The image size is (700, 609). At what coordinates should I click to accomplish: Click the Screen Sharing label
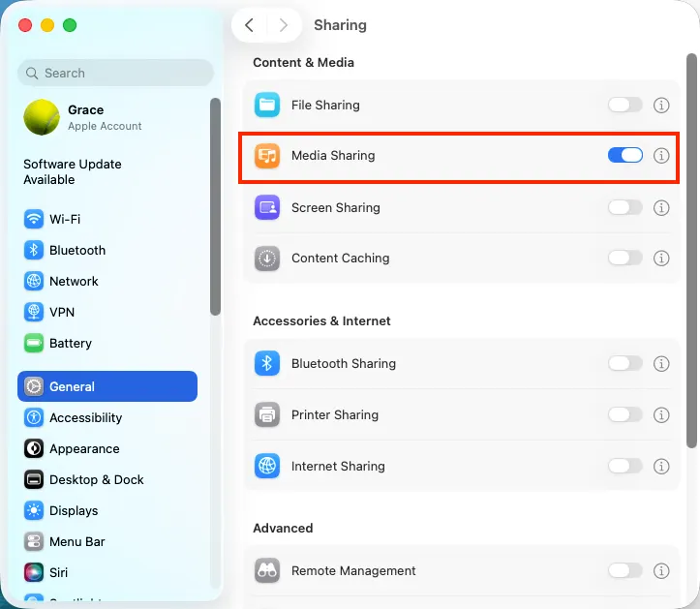pos(336,207)
